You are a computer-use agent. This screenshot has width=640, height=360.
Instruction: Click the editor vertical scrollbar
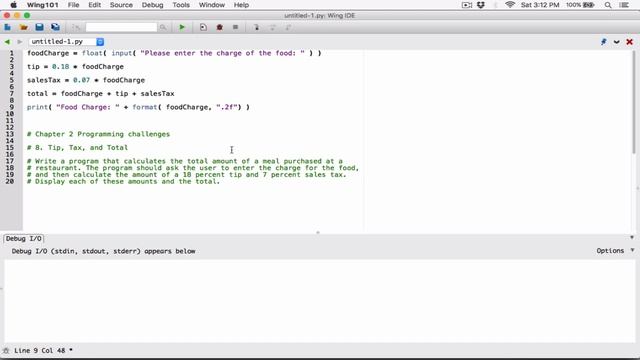pyautogui.click(x=634, y=102)
